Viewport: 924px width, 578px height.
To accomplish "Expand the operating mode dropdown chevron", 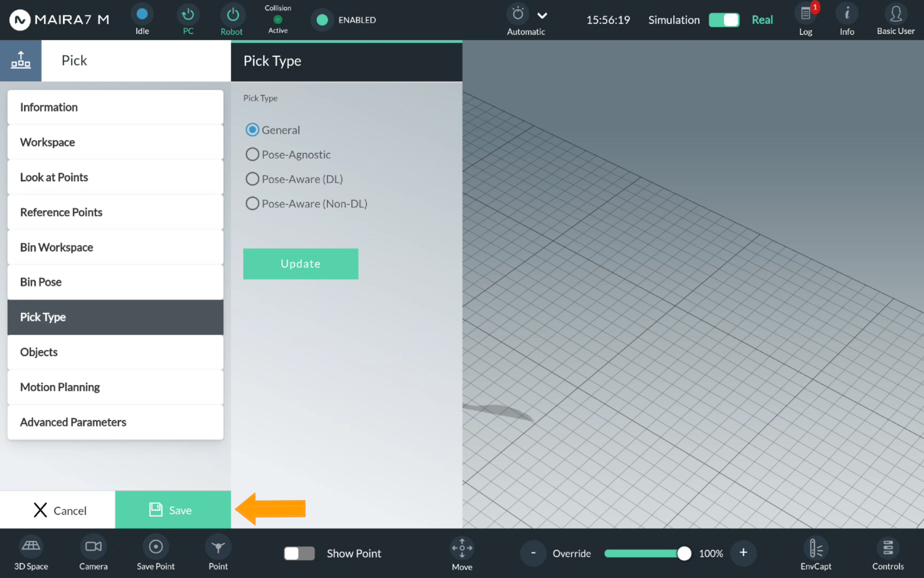I will point(542,15).
